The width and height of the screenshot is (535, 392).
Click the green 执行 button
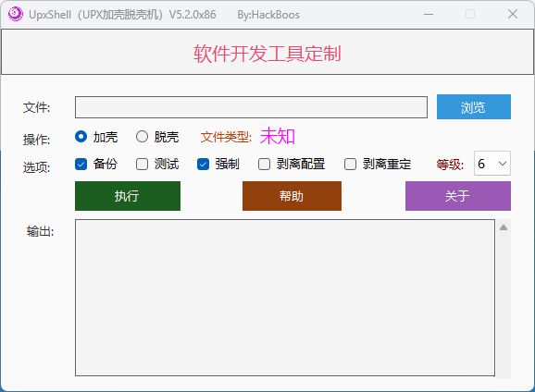128,196
